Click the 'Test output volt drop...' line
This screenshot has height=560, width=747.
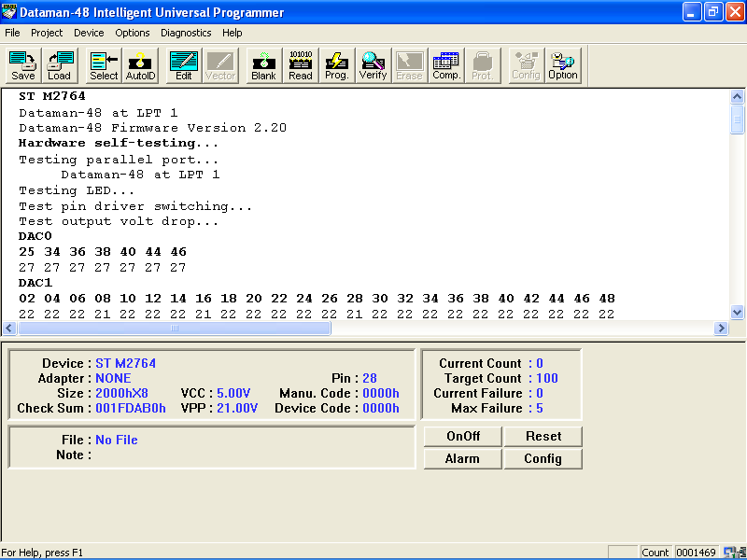click(119, 221)
